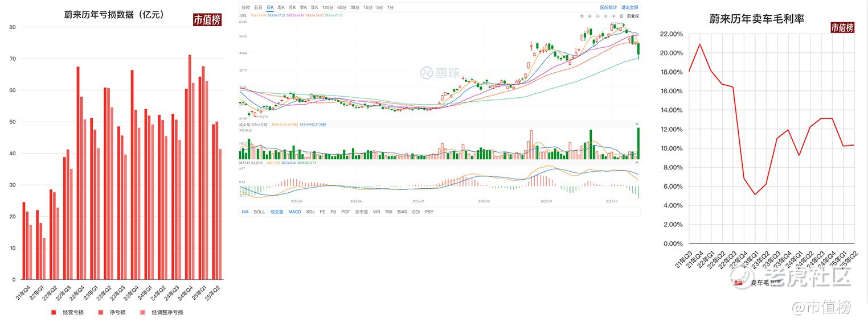Toggle the 经营亏损 legend series

(67, 312)
